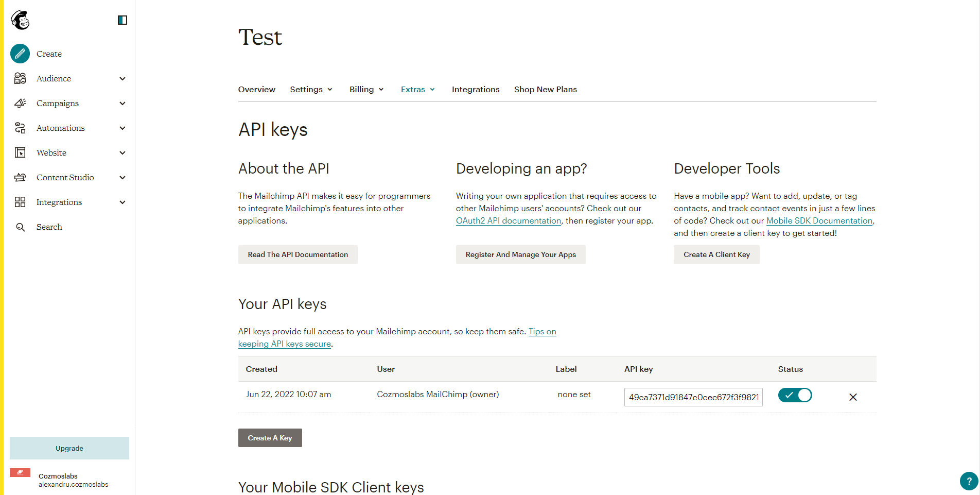Click the 'none set' label cell
Screen dimensions: 980x495
tap(574, 395)
